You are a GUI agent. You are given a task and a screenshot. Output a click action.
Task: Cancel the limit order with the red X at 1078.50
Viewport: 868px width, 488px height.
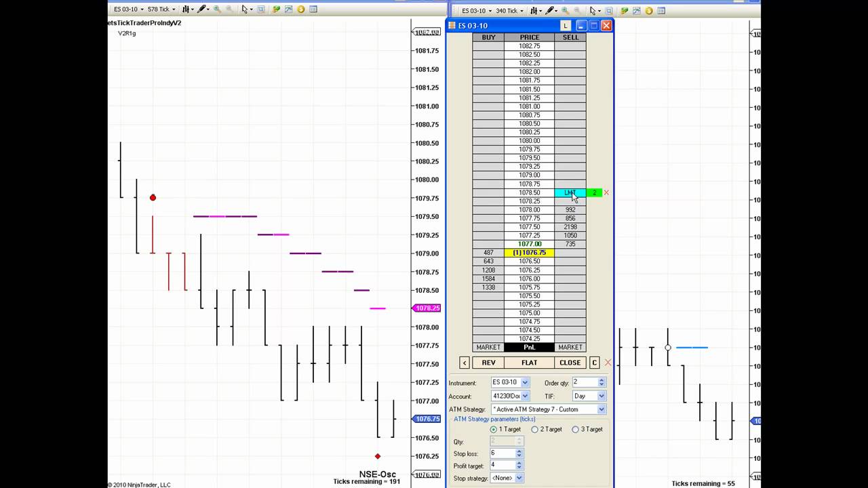point(606,192)
